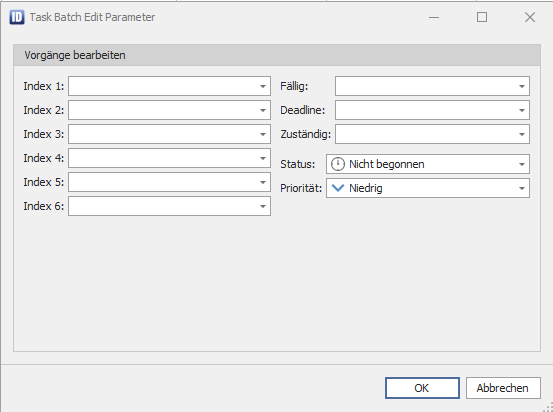The width and height of the screenshot is (553, 412).
Task: Click the 'Status:' label
Action: click(x=298, y=164)
